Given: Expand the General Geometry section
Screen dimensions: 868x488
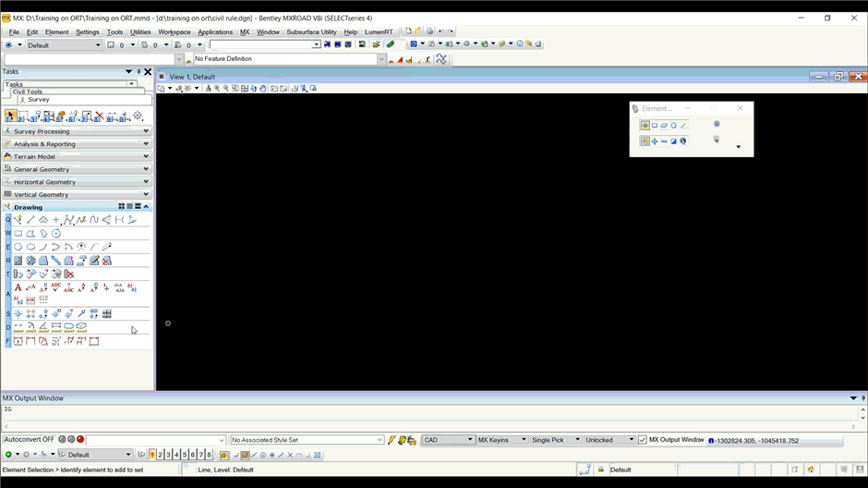Looking at the screenshot, I should [77, 169].
